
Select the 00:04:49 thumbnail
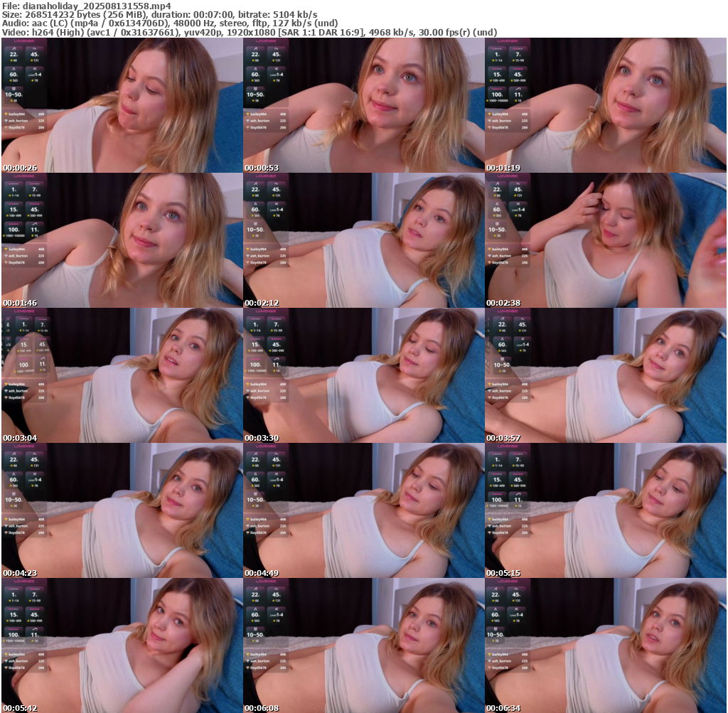pyautogui.click(x=363, y=510)
